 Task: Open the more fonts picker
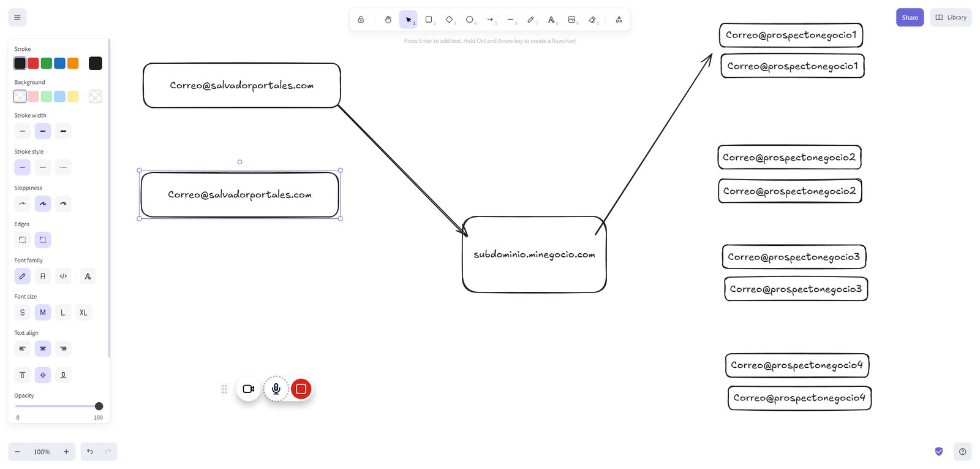[88, 276]
